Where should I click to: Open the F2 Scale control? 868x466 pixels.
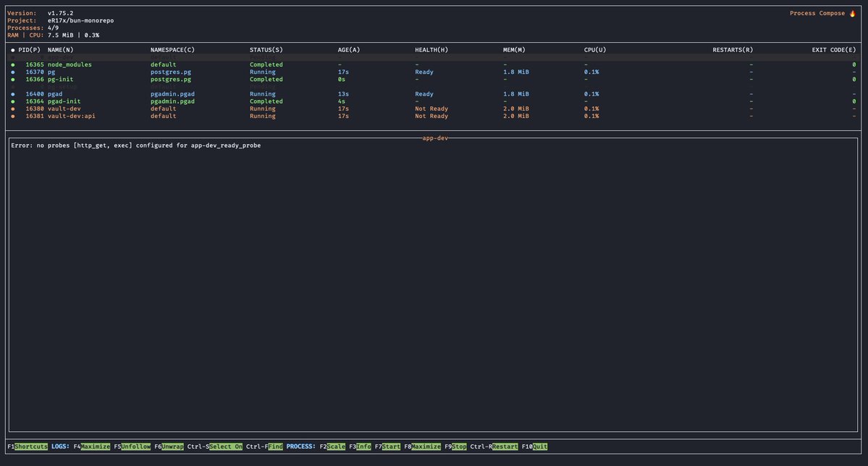click(334, 446)
